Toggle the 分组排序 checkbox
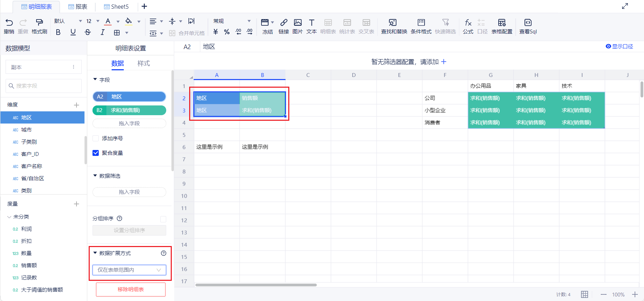Image resolution: width=644 pixels, height=301 pixels. [x=163, y=219]
